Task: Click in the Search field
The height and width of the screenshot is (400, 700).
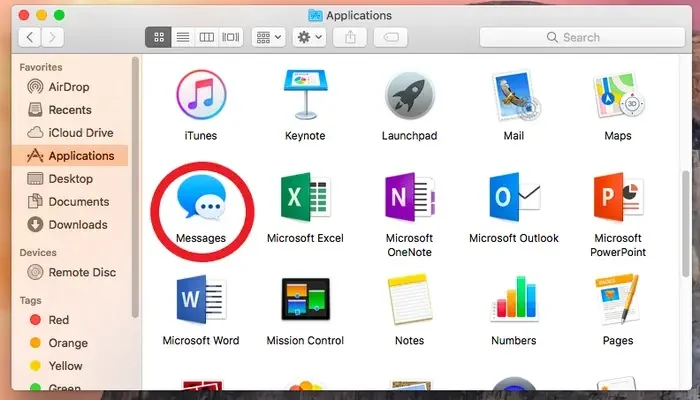Action: pos(582,37)
